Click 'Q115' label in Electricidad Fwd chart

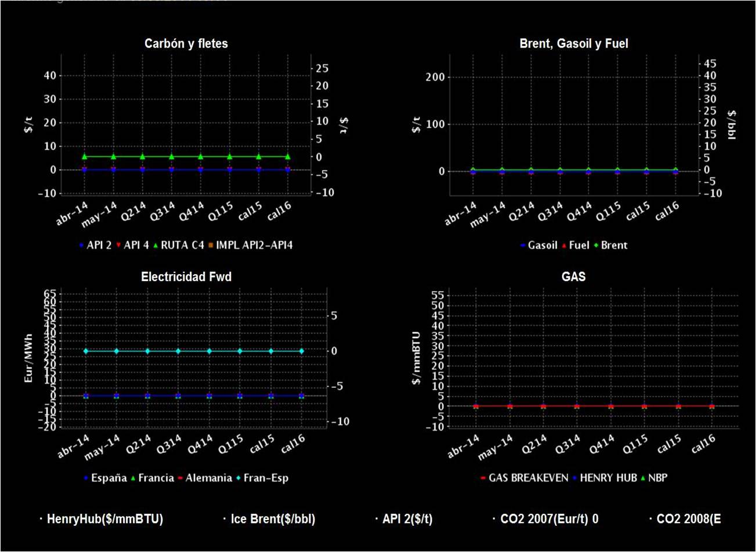230,444
